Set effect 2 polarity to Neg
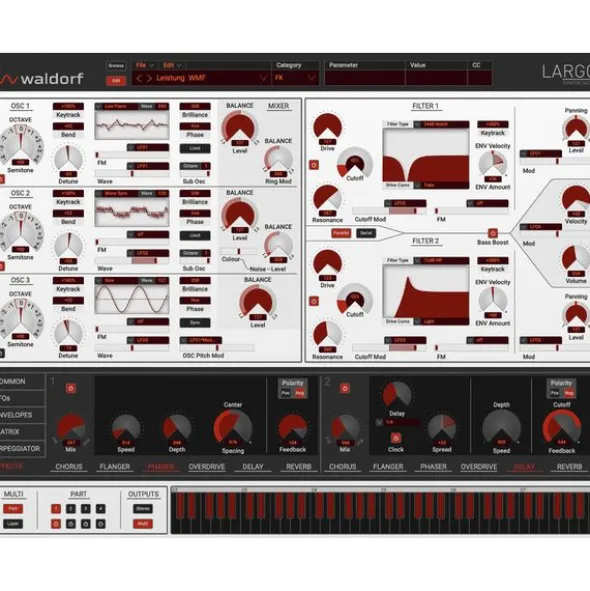The image size is (590, 591). tap(569, 393)
